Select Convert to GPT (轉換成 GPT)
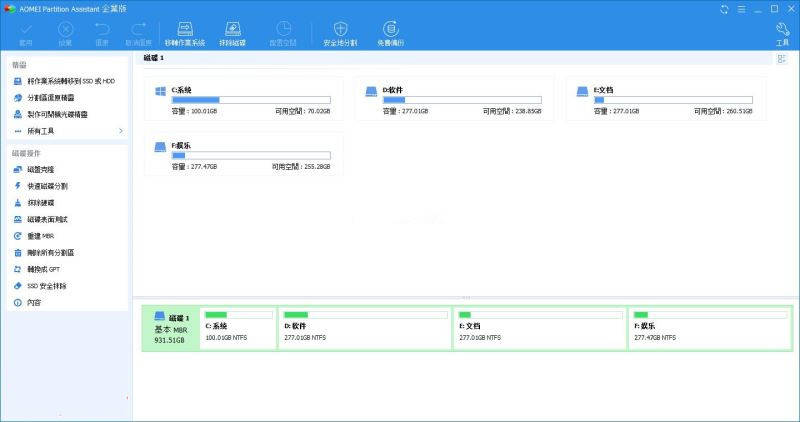Image resolution: width=800 pixels, height=422 pixels. pyautogui.click(x=36, y=269)
